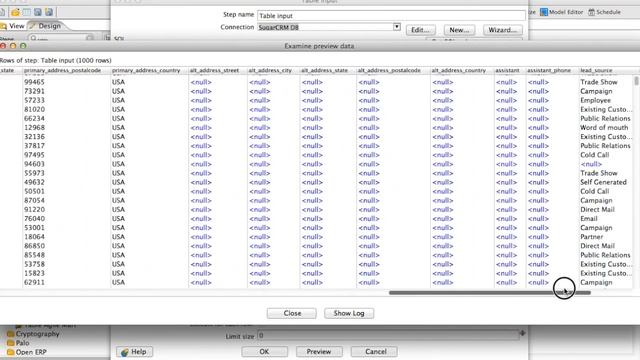Click USA country cell in row 76040
The height and width of the screenshot is (360, 640).
118,218
